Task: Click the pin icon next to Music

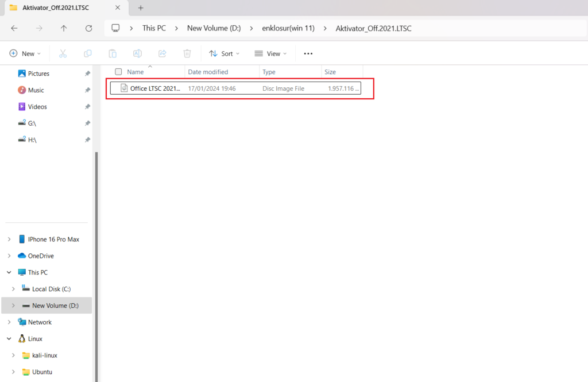Action: [x=87, y=90]
